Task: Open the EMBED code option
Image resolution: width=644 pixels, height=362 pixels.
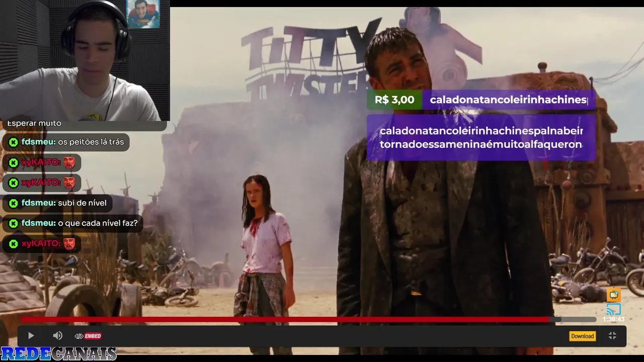Action: pyautogui.click(x=88, y=336)
